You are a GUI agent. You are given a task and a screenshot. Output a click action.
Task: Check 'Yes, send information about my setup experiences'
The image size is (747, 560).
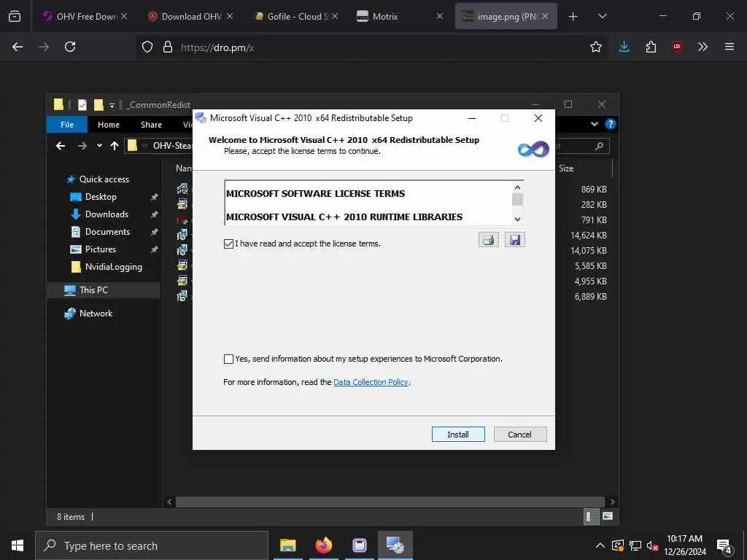click(228, 359)
